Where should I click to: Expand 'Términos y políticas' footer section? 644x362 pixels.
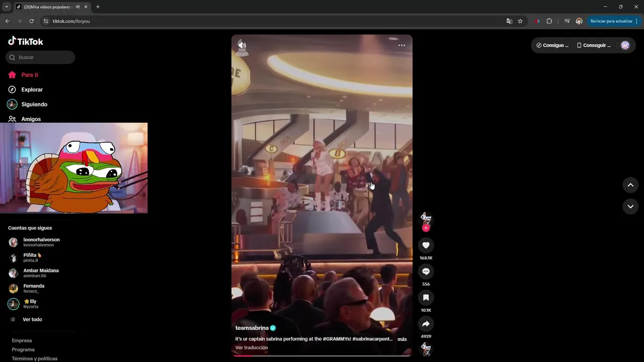35,359
